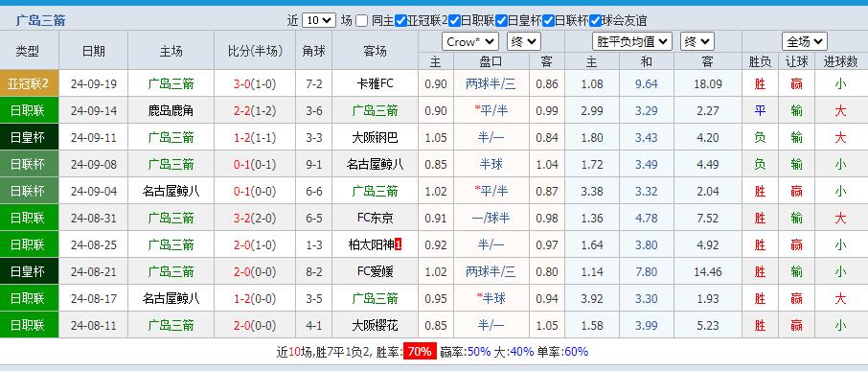
Task: Click score 2-2 against 鹿岛鹿角
Action: [242, 111]
